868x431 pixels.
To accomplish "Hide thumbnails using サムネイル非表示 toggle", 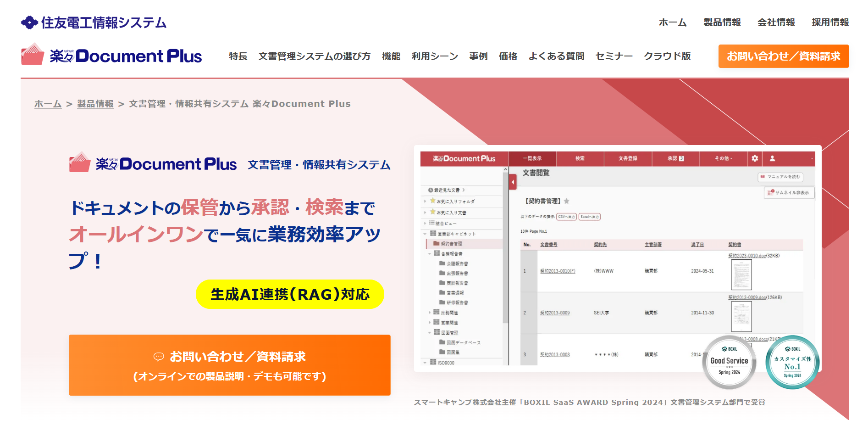I will 788,193.
